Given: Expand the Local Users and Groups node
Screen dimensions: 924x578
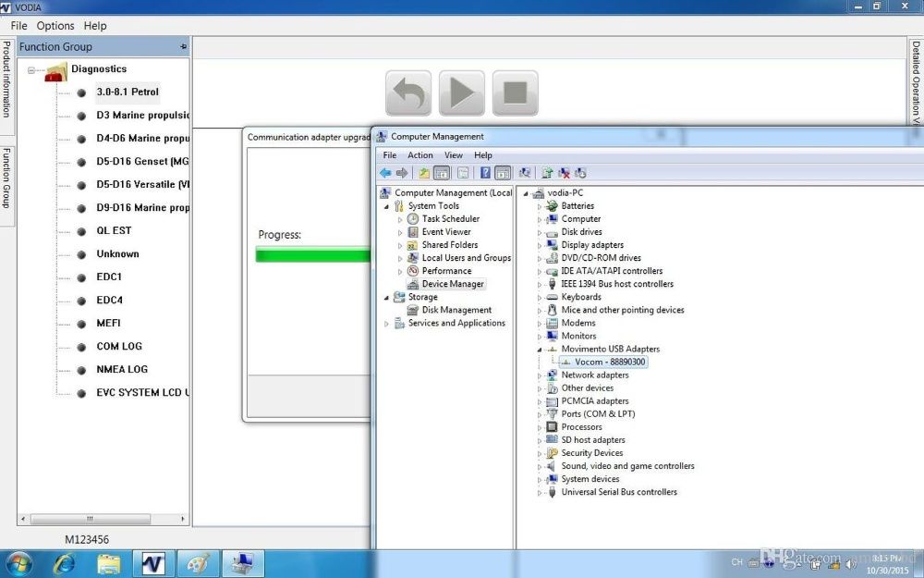Looking at the screenshot, I should [x=400, y=258].
